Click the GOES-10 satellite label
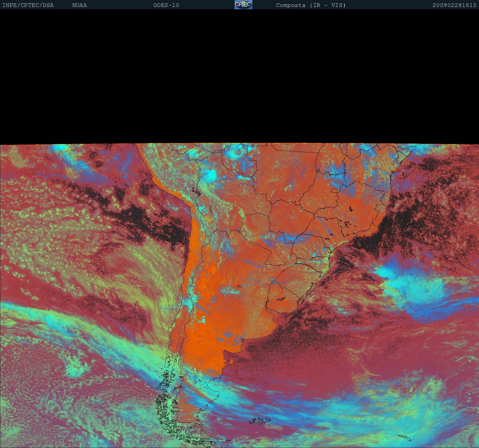Viewport: 479px width, 448px height. pos(166,5)
